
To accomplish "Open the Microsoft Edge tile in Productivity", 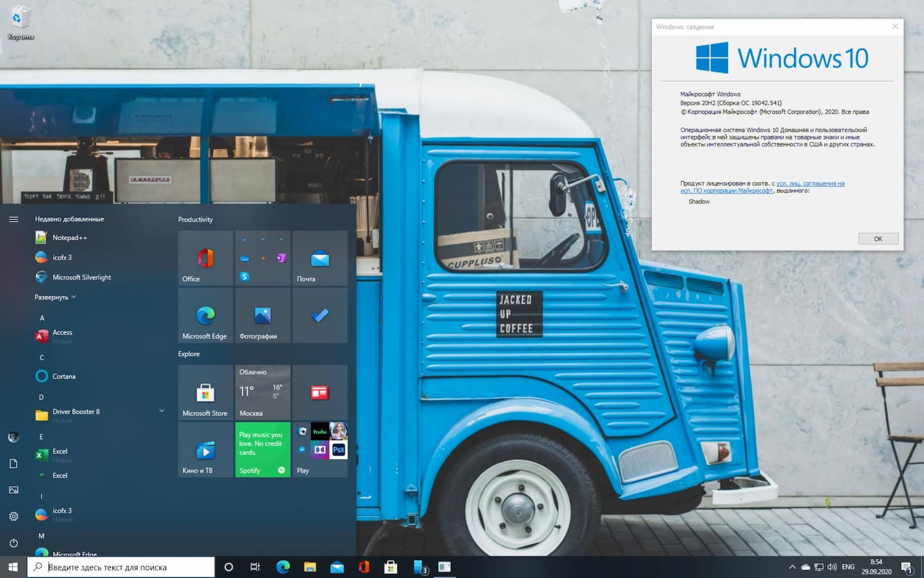I will tap(206, 315).
